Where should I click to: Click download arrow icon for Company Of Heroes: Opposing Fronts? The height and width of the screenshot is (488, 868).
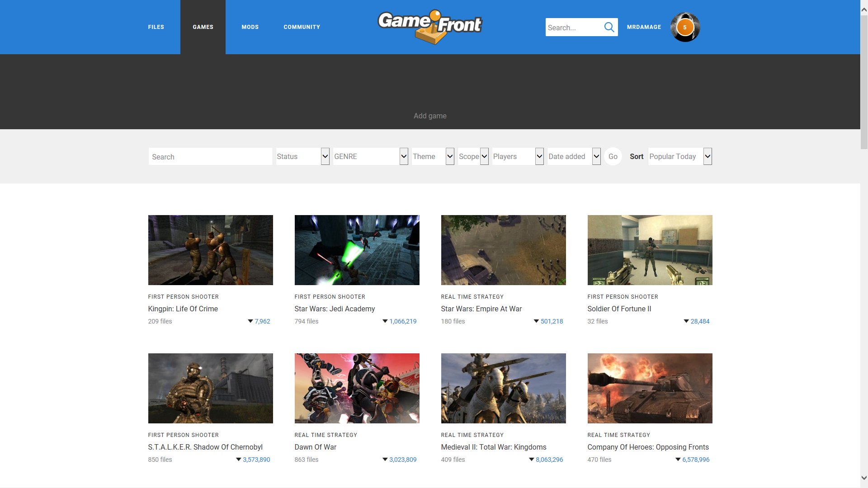point(678,460)
